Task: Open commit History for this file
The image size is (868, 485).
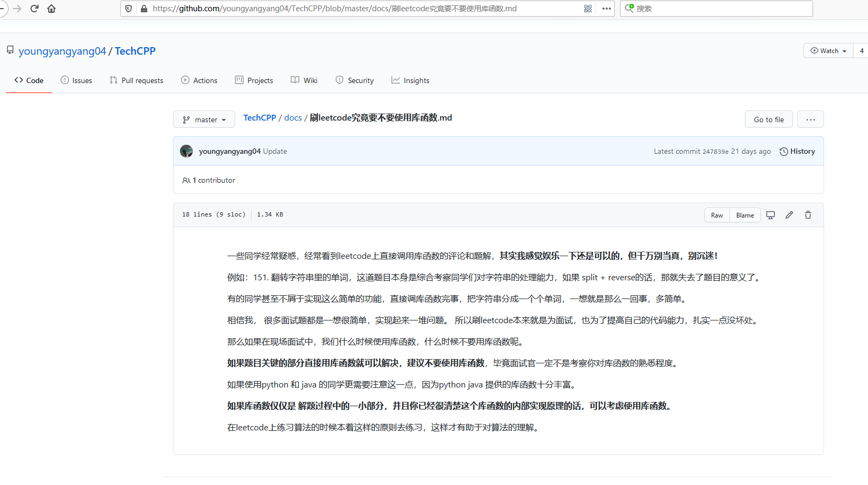Action: point(797,151)
